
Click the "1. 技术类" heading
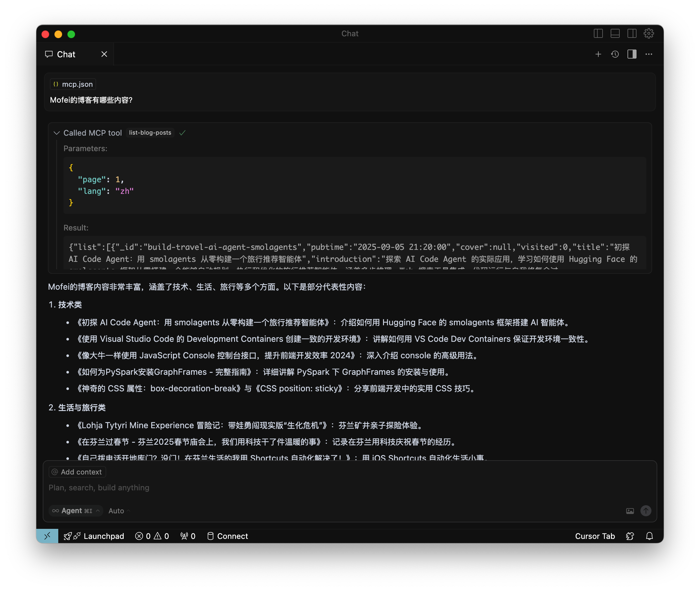[x=65, y=305]
